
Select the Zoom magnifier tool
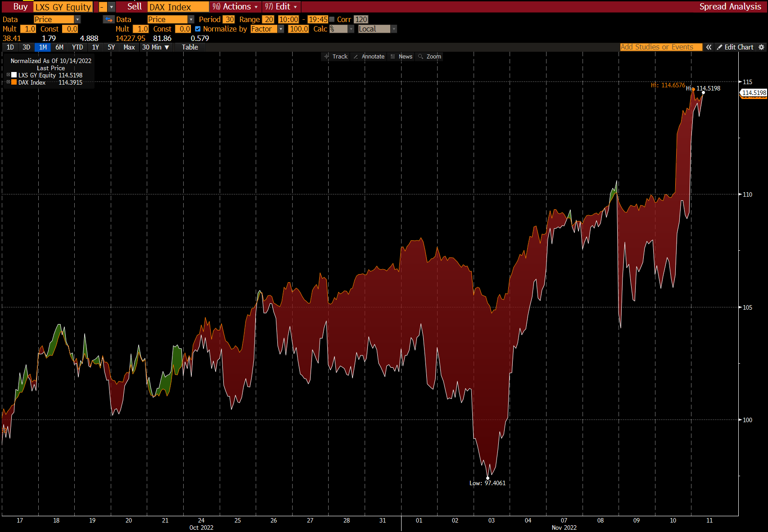click(x=429, y=57)
